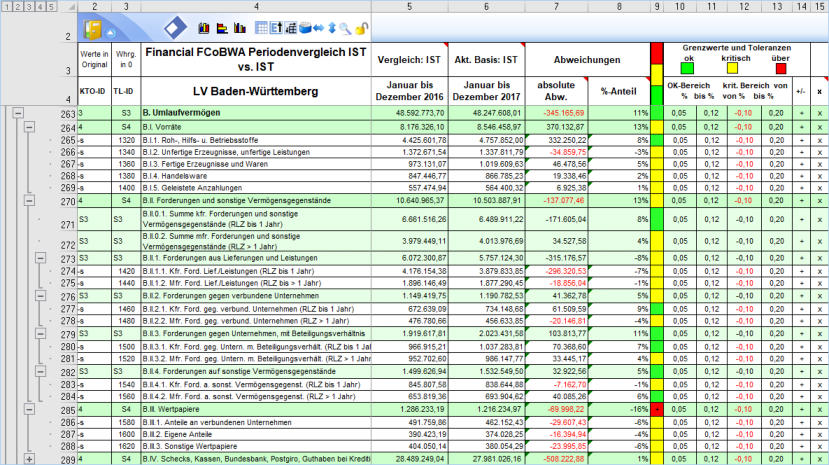Viewport: 829px width, 465px height.
Task: Collapse row 263 Umlaufvermögen outline group
Action: [16, 115]
